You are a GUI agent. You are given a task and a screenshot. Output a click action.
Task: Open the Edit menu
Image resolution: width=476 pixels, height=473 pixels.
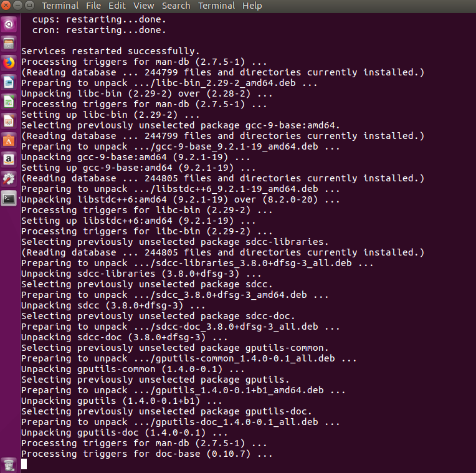117,6
